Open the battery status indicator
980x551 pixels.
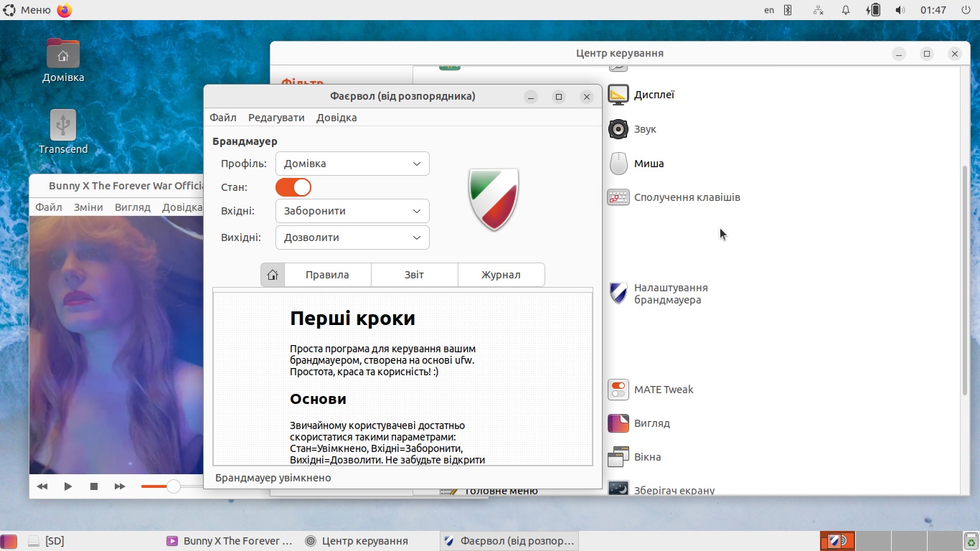(x=873, y=10)
